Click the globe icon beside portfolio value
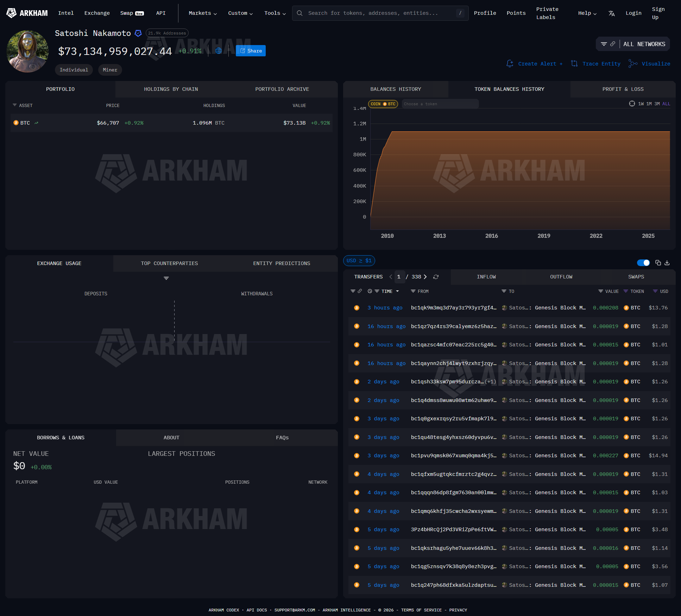This screenshot has height=616, width=681. point(219,51)
